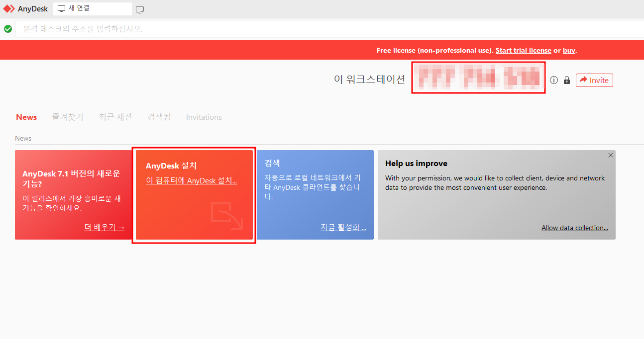Click 이 컴퓨터에 AnyDesk 설치 link
Viewport: 644px width, 339px height.
[x=191, y=180]
